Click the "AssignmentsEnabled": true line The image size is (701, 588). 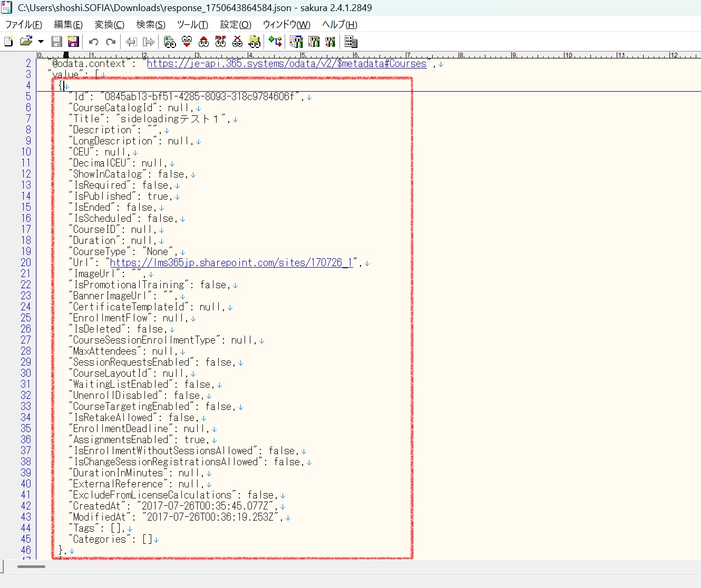coord(139,439)
